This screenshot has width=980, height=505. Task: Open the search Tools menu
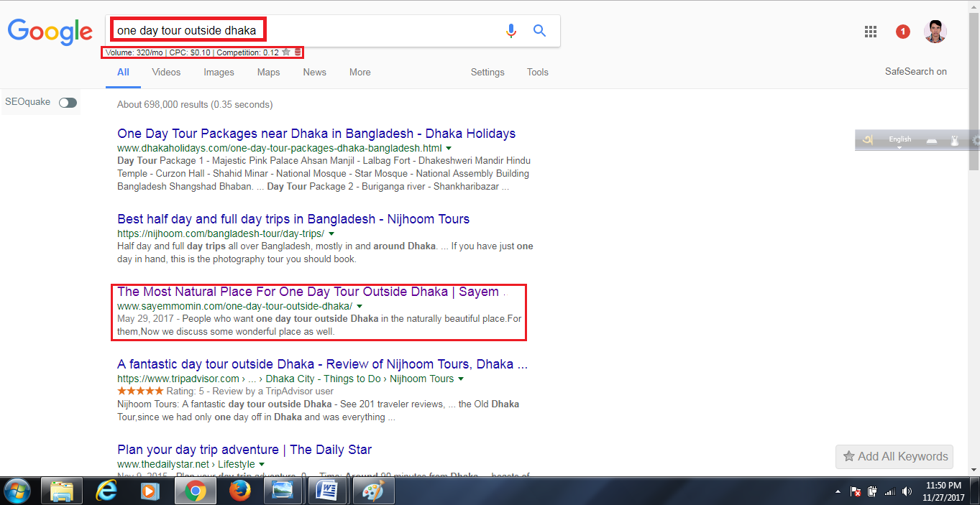[x=537, y=72]
